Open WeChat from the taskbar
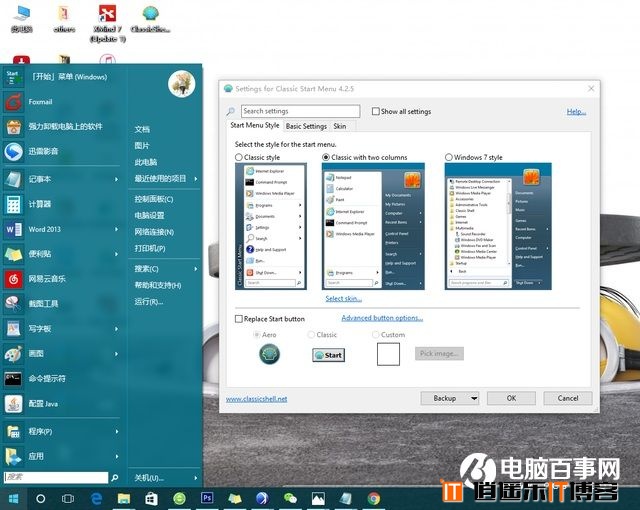 pos(290,498)
